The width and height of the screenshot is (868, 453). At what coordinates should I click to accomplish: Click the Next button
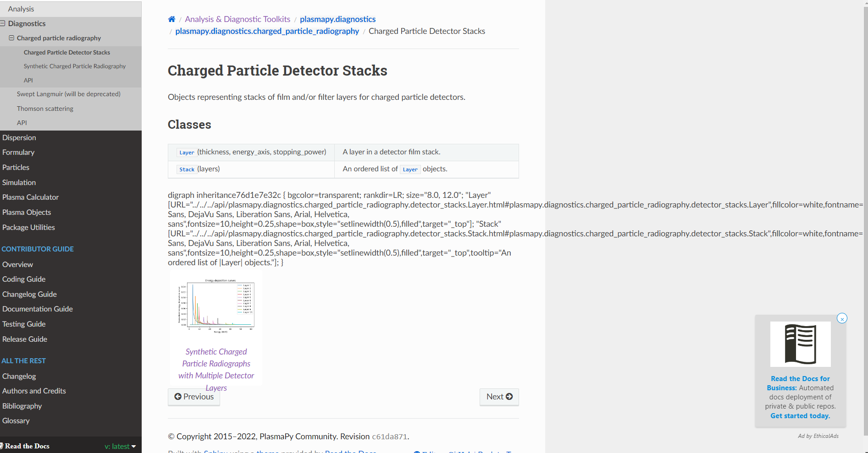[499, 397]
